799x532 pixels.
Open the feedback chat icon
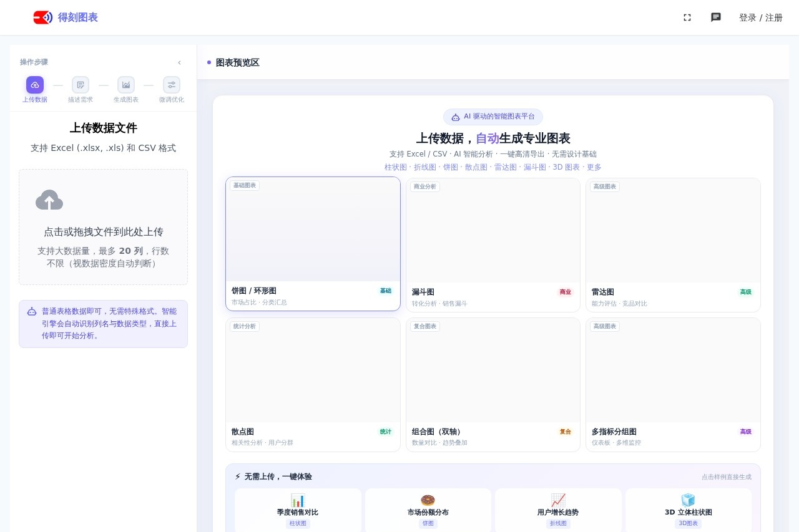715,17
